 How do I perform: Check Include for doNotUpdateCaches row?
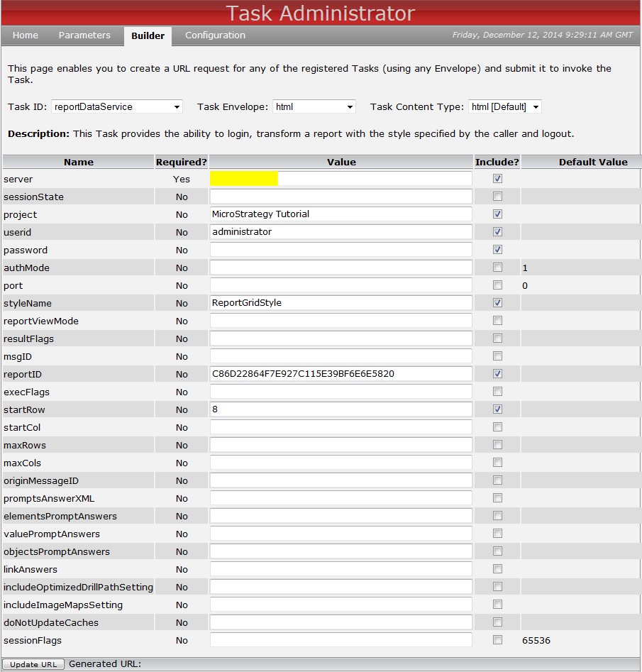click(497, 622)
